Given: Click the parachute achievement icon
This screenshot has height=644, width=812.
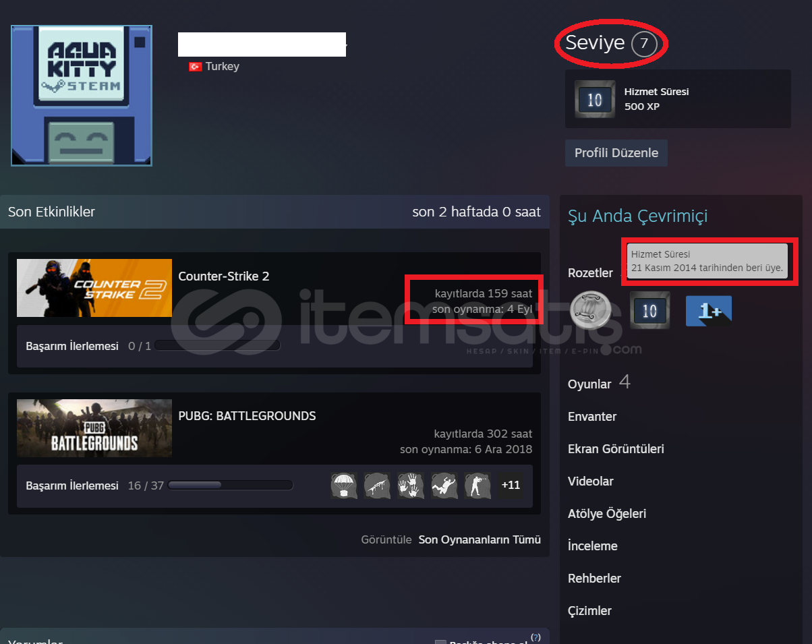Looking at the screenshot, I should (x=344, y=486).
